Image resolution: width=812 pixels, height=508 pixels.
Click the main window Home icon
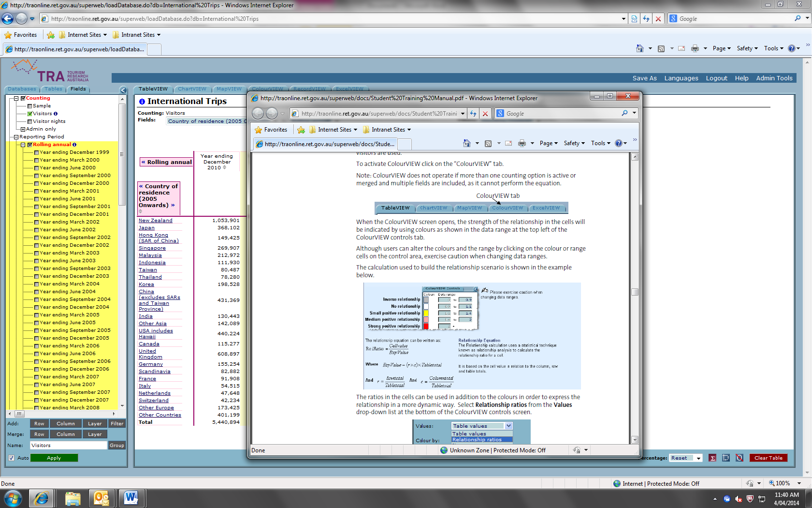640,48
